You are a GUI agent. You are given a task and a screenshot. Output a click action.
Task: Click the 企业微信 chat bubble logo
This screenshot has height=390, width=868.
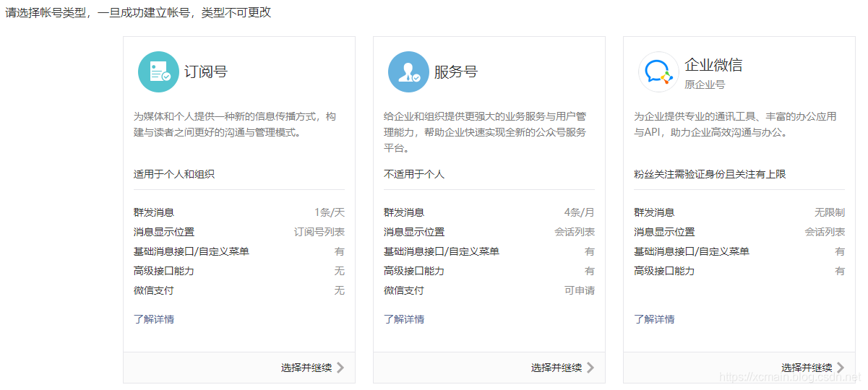(658, 72)
